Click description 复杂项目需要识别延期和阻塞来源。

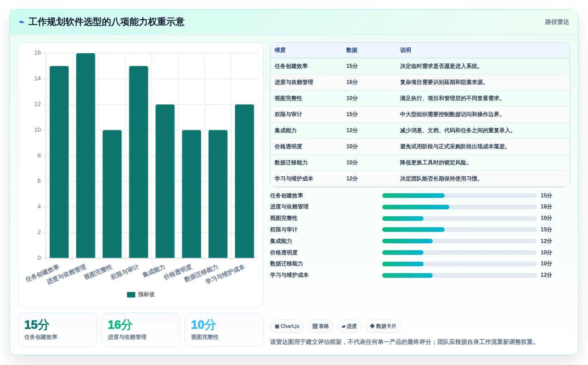443,83
